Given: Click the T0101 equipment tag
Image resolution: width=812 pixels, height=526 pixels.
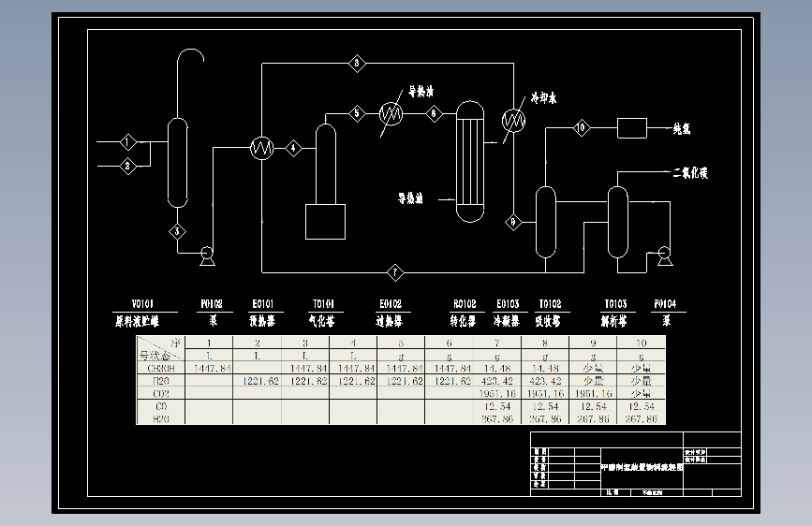Looking at the screenshot, I should click(323, 304).
